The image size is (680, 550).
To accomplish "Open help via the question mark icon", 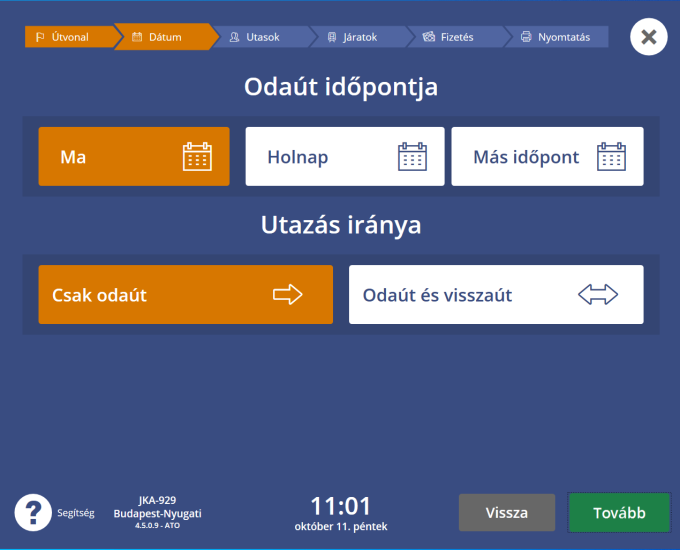I will pyautogui.click(x=33, y=512).
